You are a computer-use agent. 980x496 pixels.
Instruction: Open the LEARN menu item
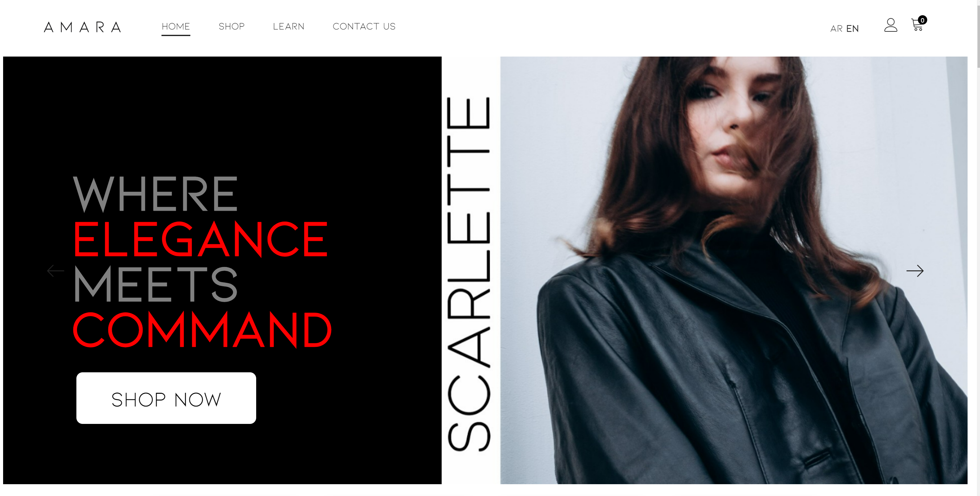pos(289,27)
